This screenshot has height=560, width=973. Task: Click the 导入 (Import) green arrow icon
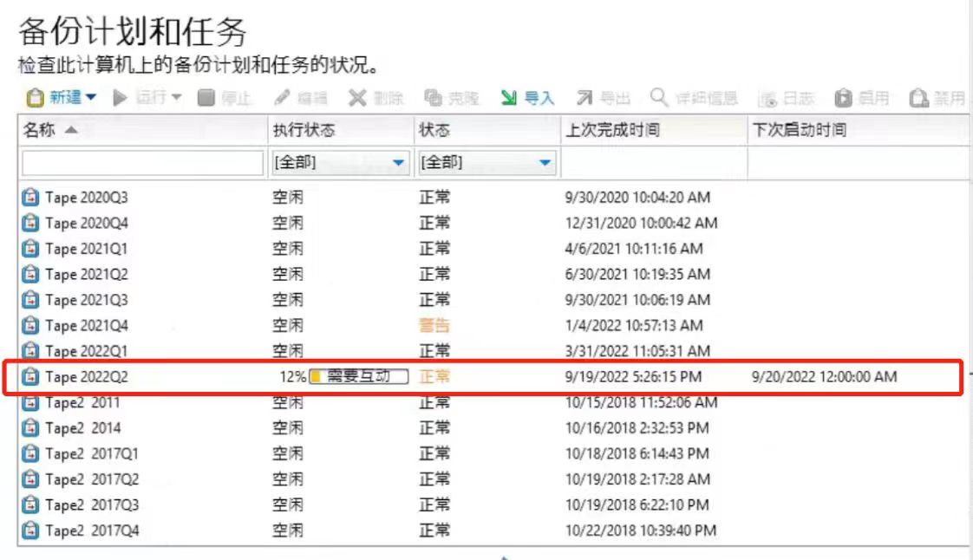coord(508,98)
